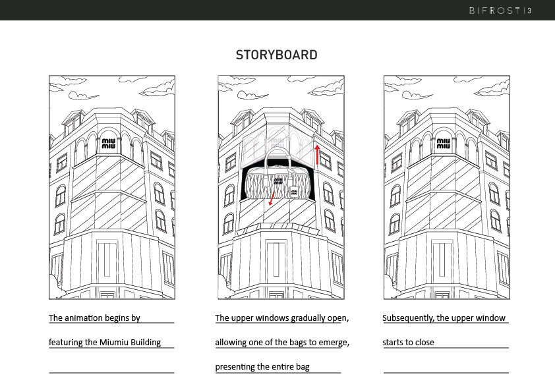555x392 pixels.
Task: Click the red upward arrow in middle frame
Action: tap(318, 155)
